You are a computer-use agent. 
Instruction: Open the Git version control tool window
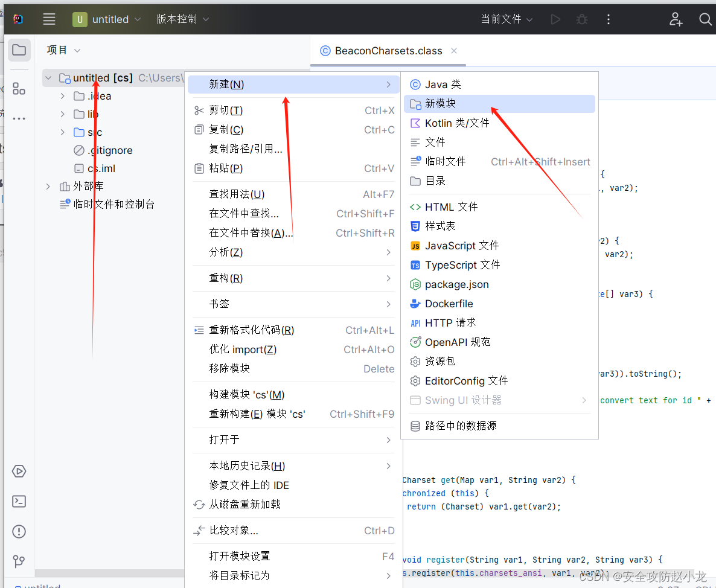pos(19,561)
